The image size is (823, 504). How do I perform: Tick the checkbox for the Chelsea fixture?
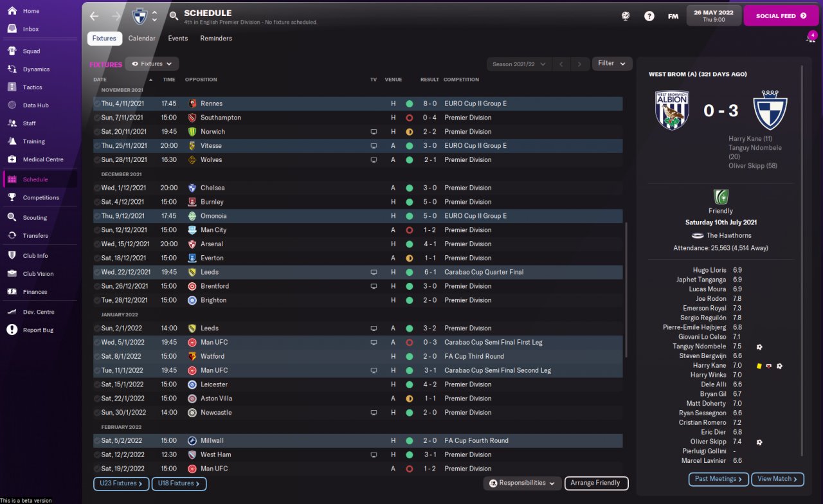97,188
